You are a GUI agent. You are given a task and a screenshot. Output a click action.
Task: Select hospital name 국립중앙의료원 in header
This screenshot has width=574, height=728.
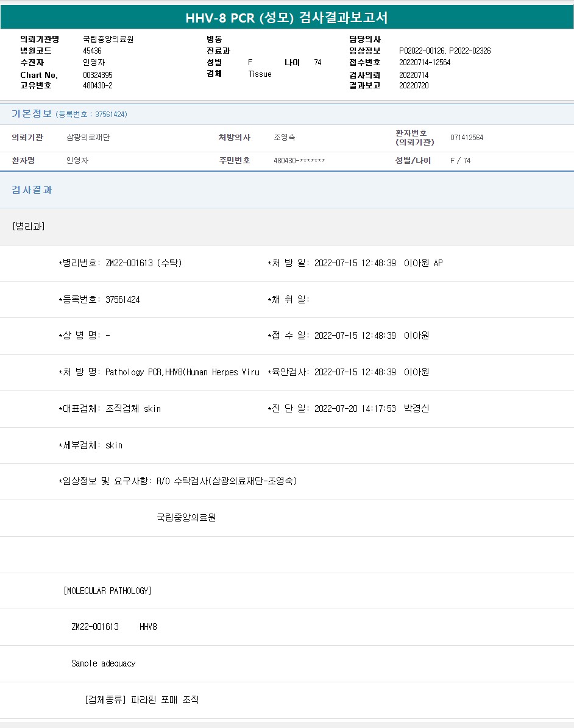108,39
